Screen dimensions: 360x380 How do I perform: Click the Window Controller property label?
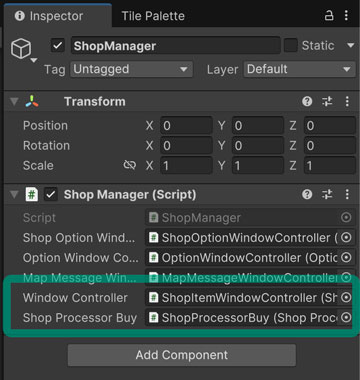75,297
